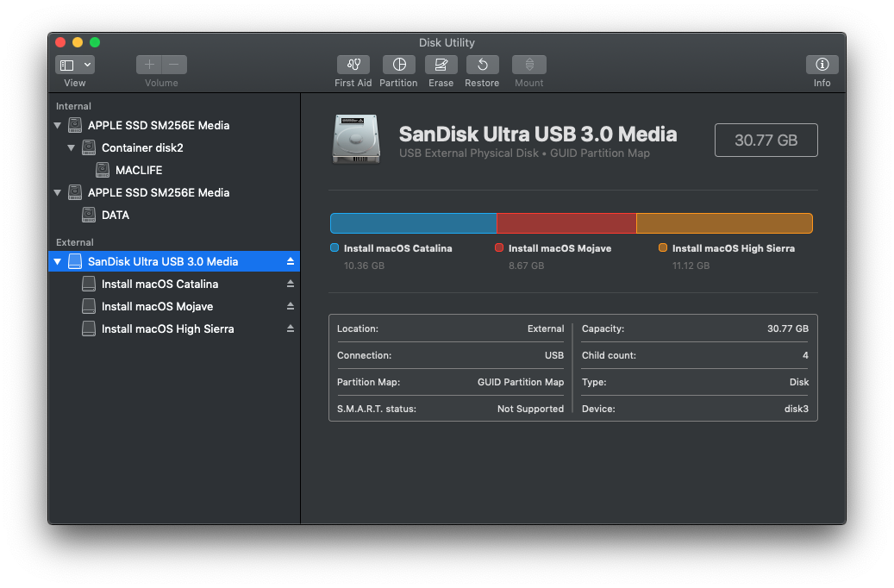Select Install macOS Mojave in sidebar
The image size is (894, 588).
coord(157,306)
